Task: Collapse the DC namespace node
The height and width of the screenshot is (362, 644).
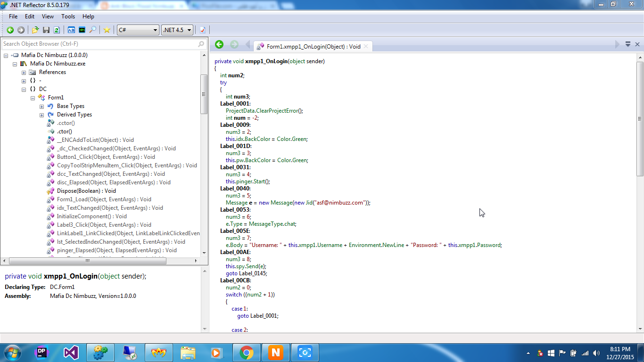Action: [24, 89]
